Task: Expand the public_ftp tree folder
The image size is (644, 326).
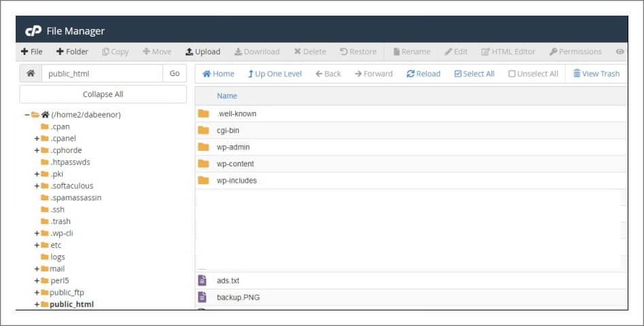Action: coord(37,293)
